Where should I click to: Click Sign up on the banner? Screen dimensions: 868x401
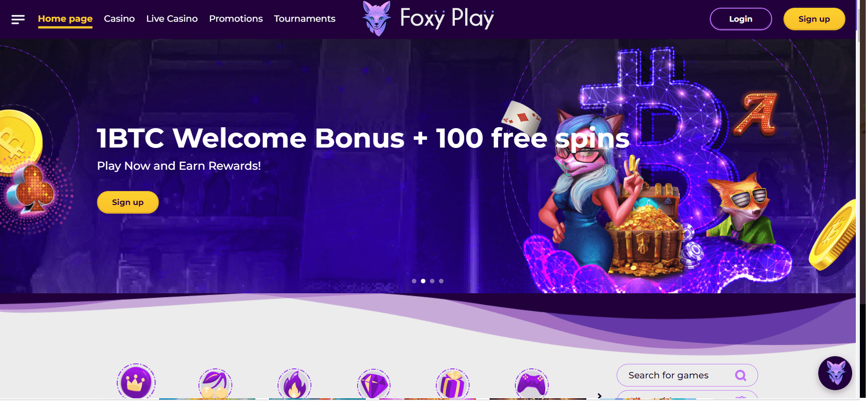(128, 202)
